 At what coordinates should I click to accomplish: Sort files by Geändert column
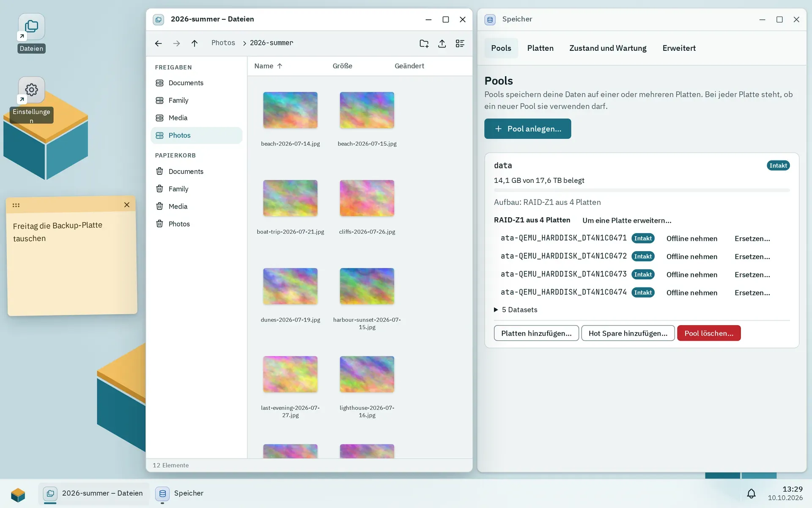409,66
